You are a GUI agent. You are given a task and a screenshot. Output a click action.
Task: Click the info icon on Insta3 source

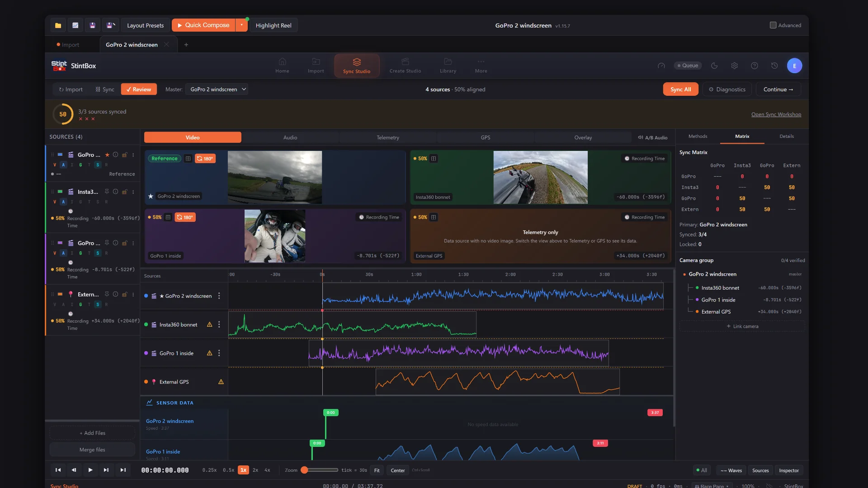click(x=115, y=192)
